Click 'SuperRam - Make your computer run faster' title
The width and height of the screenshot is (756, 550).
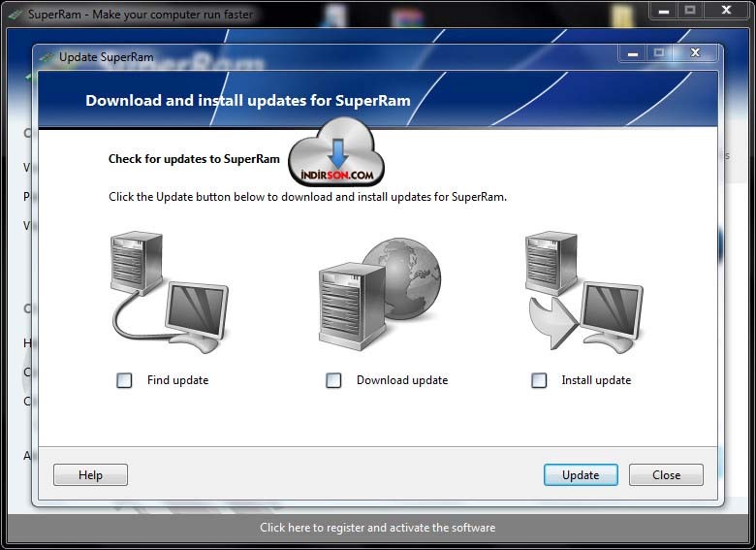point(141,15)
